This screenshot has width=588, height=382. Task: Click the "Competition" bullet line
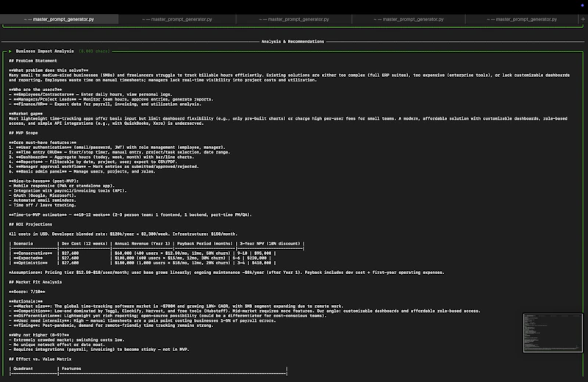[x=245, y=311]
